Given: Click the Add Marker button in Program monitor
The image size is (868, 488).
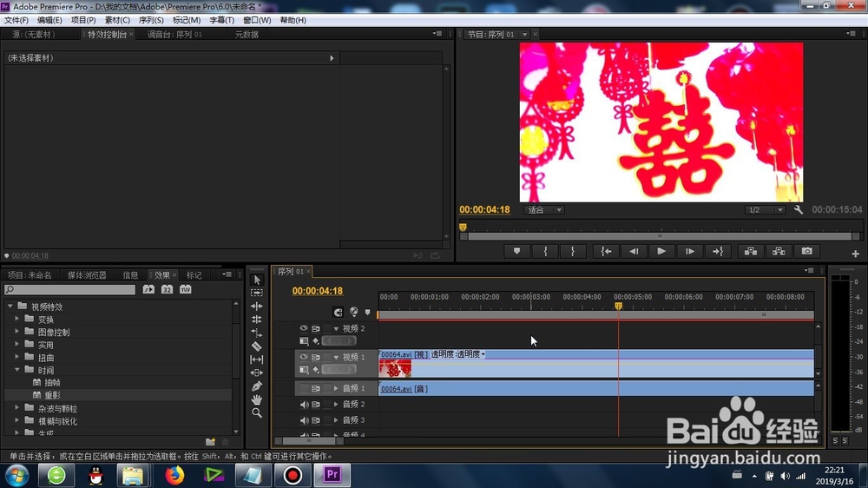Looking at the screenshot, I should pyautogui.click(x=516, y=252).
